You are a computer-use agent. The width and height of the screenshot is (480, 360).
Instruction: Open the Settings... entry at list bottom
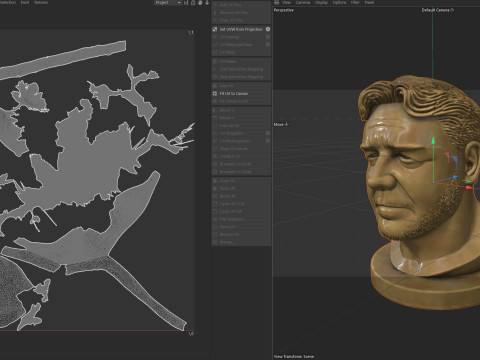241,242
